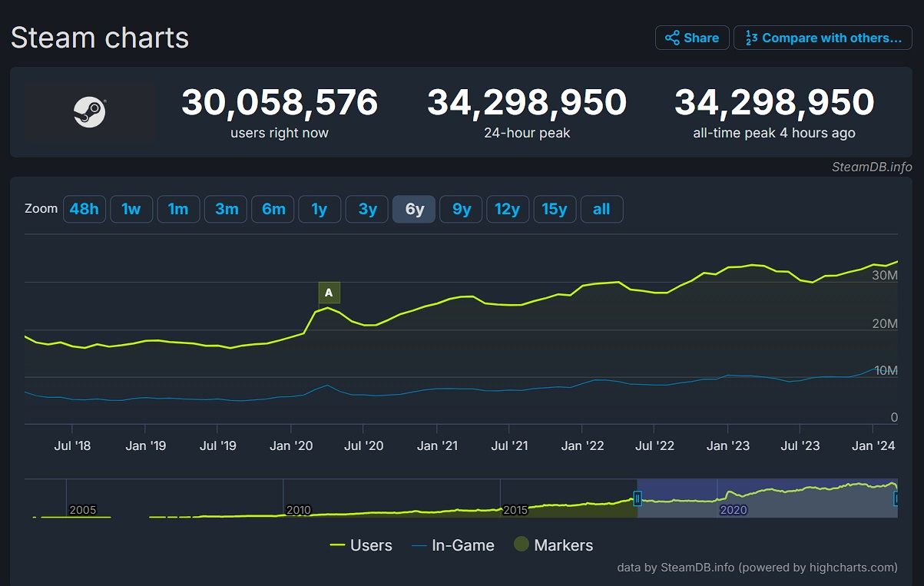Click the right navigator range handle
Image resolution: width=924 pixels, height=586 pixels.
(x=896, y=499)
